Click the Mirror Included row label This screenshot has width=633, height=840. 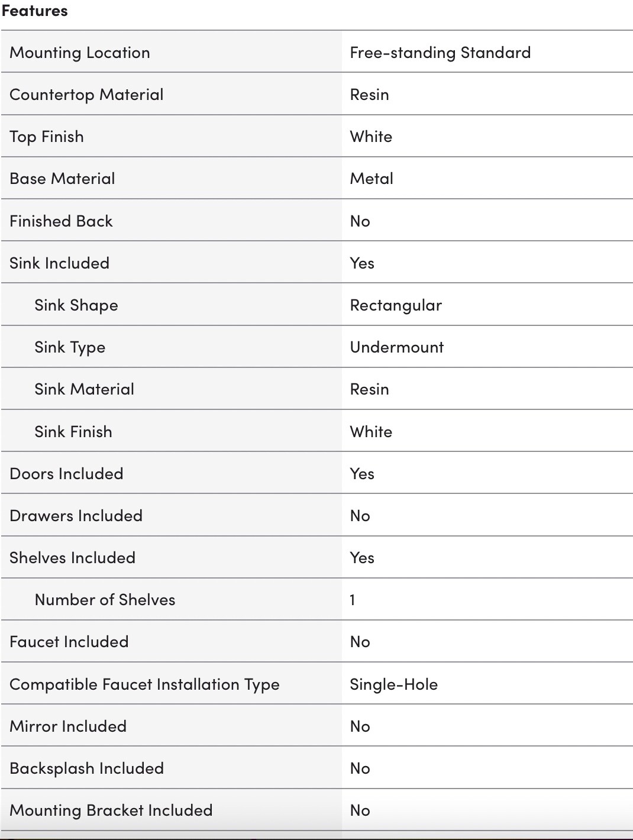coord(68,726)
